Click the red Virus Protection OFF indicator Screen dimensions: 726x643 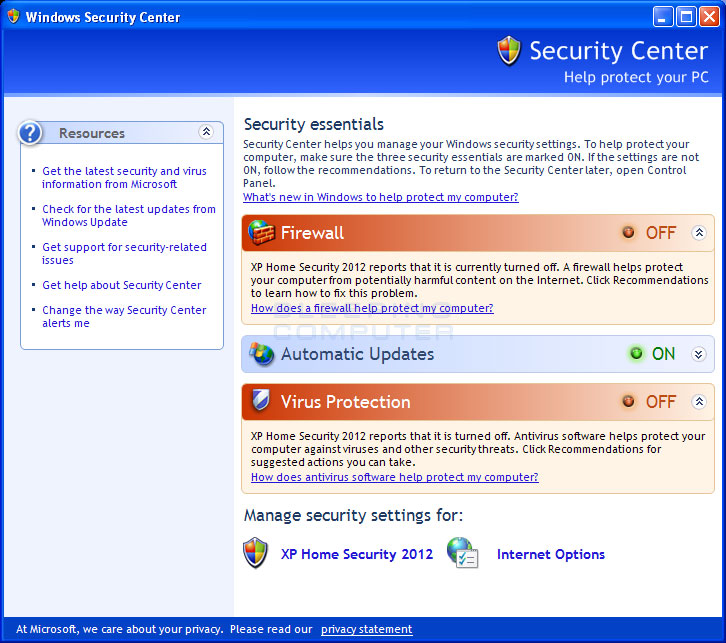point(628,401)
